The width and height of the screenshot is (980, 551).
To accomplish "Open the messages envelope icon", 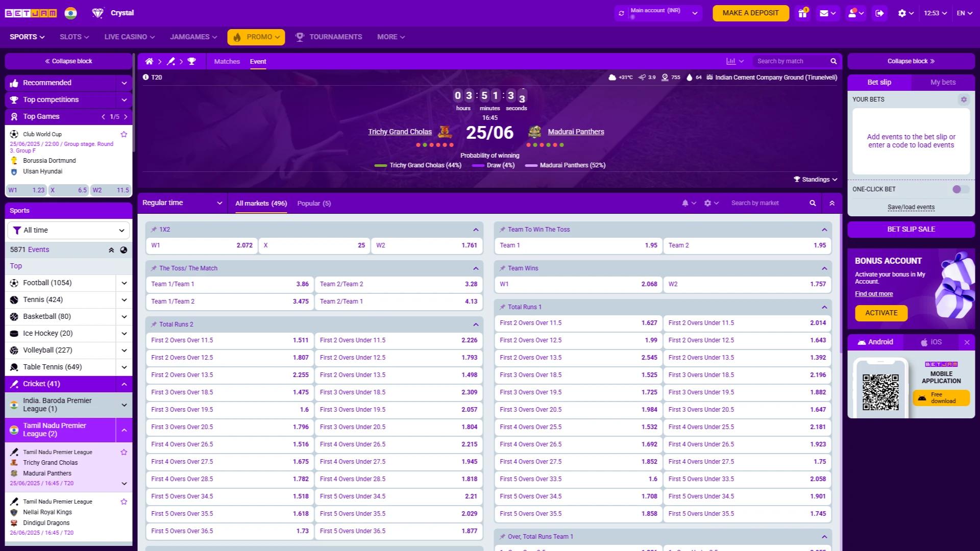I will tap(825, 13).
